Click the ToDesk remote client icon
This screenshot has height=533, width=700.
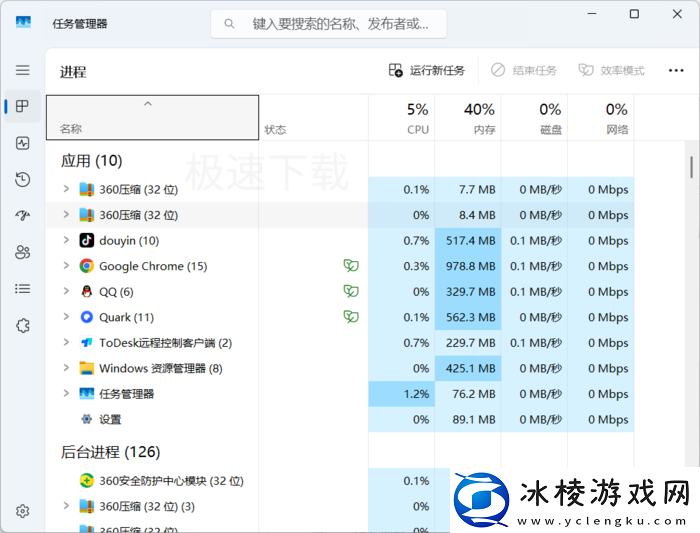(x=87, y=343)
